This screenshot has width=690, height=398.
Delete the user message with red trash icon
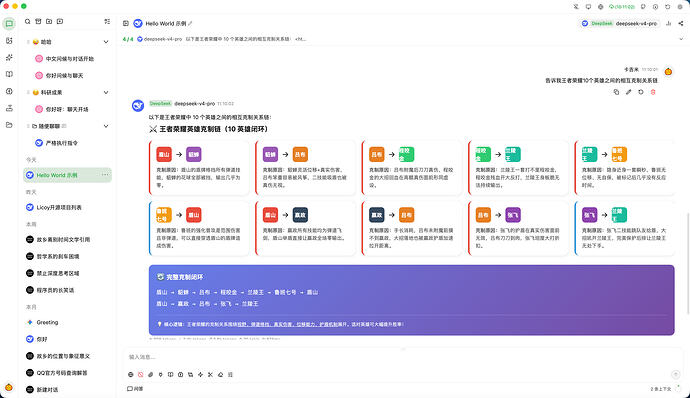(x=653, y=92)
